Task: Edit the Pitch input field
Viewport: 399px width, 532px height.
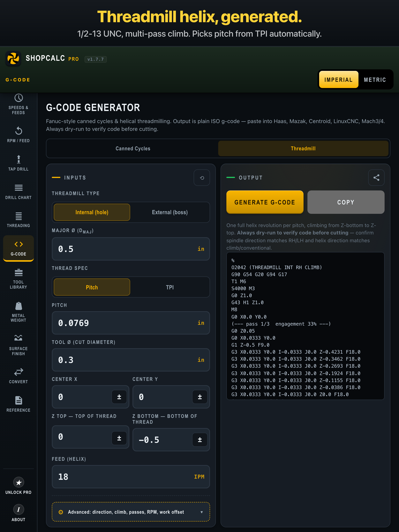Action: click(x=131, y=323)
